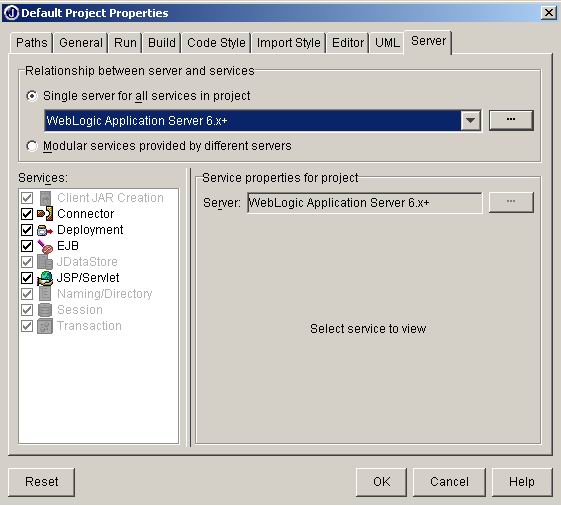Screen dimensions: 561x506
Task: Click the Connector service icon
Action: point(45,214)
